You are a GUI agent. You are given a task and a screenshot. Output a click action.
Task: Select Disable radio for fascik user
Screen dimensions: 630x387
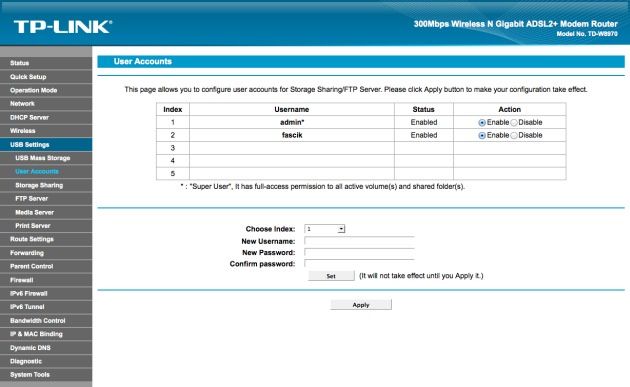(x=514, y=135)
